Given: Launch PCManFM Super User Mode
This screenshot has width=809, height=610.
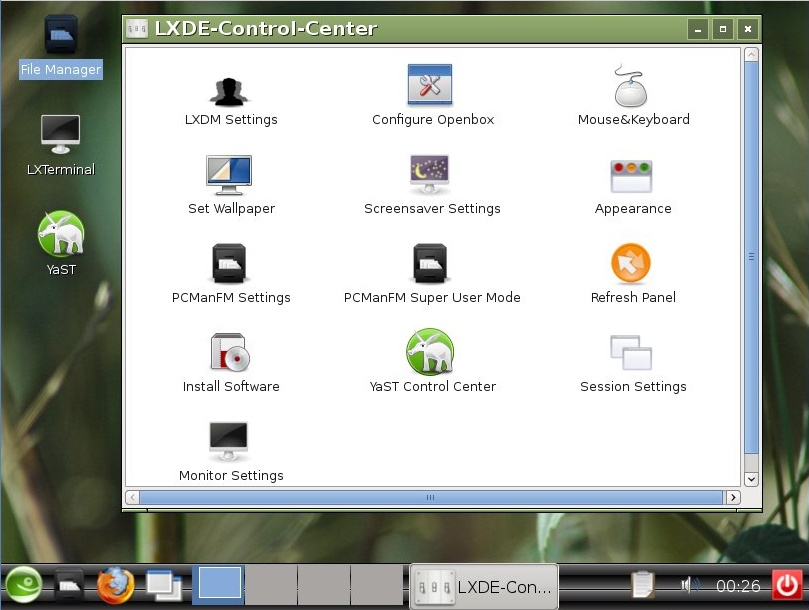Looking at the screenshot, I should pos(431,264).
